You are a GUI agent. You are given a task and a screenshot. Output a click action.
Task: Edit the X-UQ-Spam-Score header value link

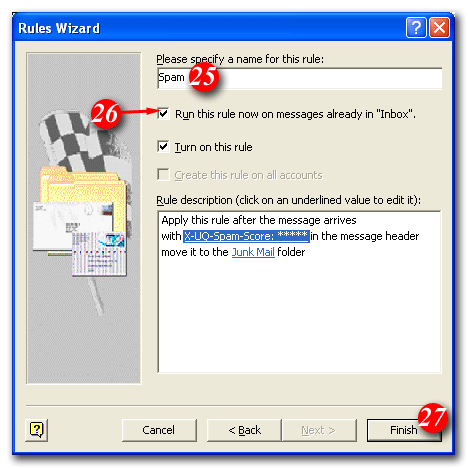246,236
